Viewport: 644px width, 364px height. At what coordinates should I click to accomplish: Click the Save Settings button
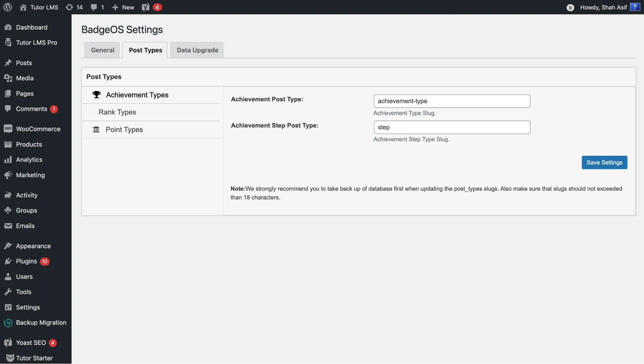point(604,162)
